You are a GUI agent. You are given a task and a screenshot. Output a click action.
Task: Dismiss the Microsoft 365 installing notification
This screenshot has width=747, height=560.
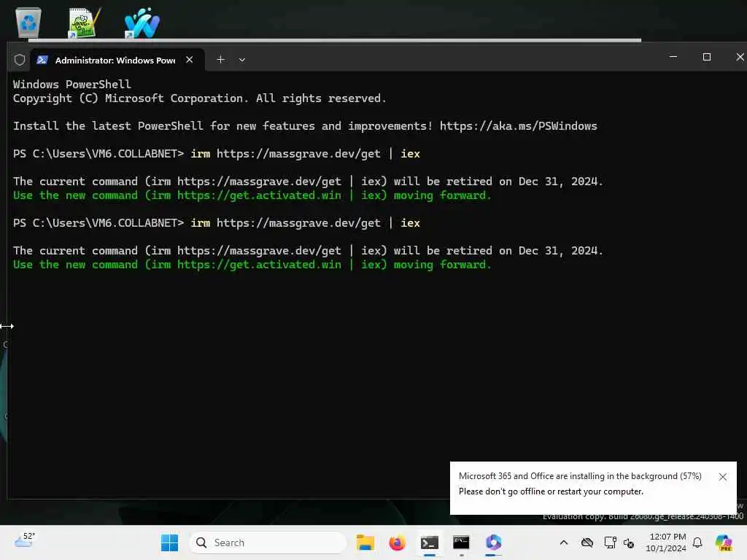point(723,477)
